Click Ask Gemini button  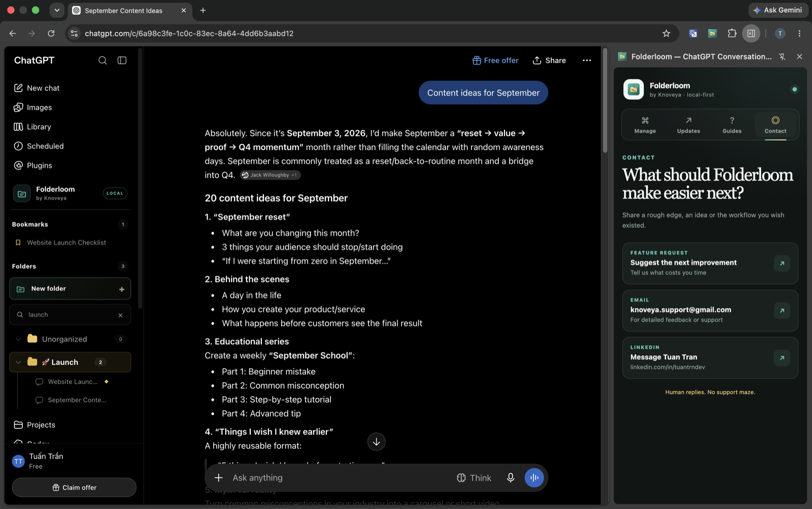click(x=777, y=10)
